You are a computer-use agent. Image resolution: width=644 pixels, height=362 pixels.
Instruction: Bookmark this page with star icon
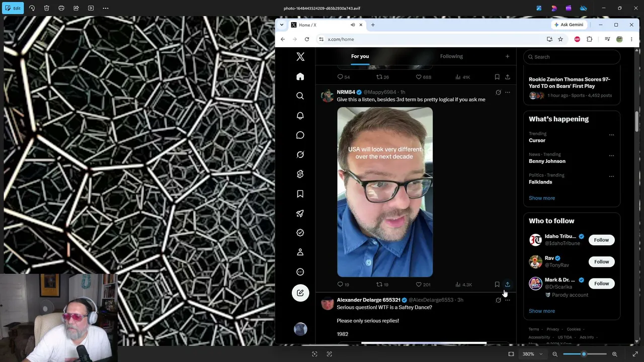pyautogui.click(x=560, y=39)
